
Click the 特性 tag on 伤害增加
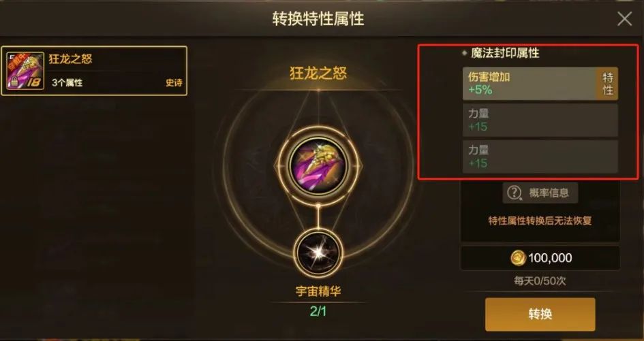click(607, 84)
